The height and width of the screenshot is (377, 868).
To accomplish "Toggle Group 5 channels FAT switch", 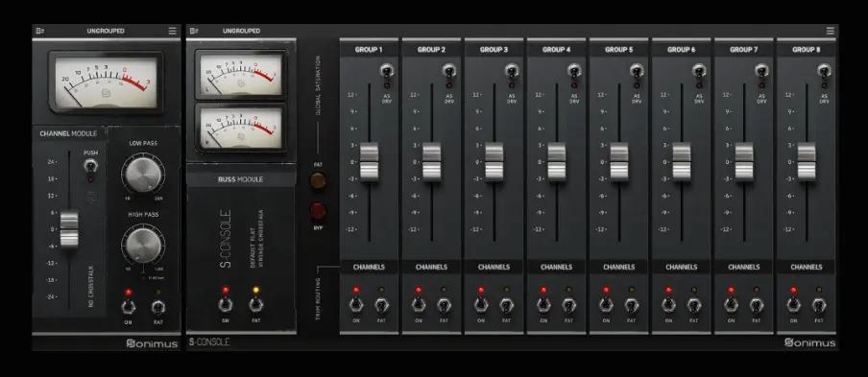I will [632, 305].
